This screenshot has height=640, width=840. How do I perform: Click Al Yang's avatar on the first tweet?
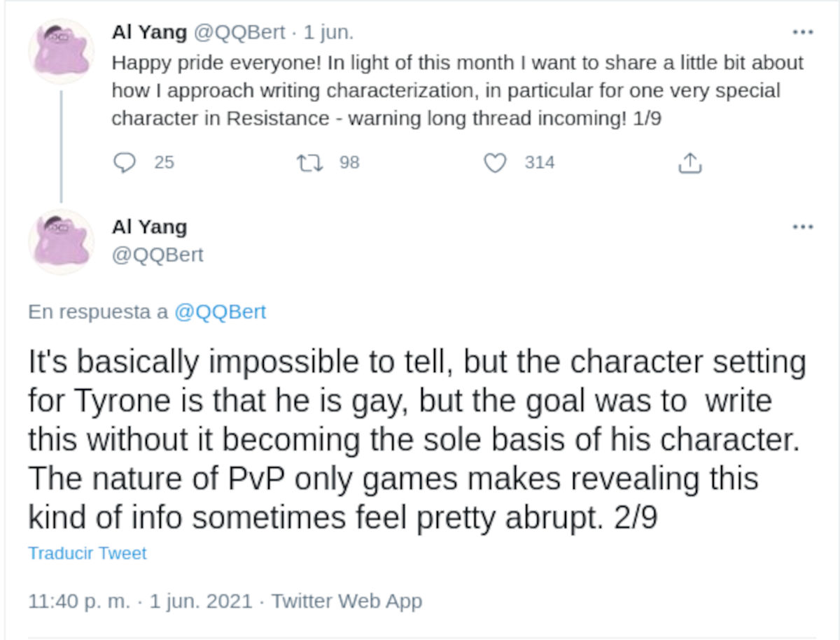[x=61, y=51]
